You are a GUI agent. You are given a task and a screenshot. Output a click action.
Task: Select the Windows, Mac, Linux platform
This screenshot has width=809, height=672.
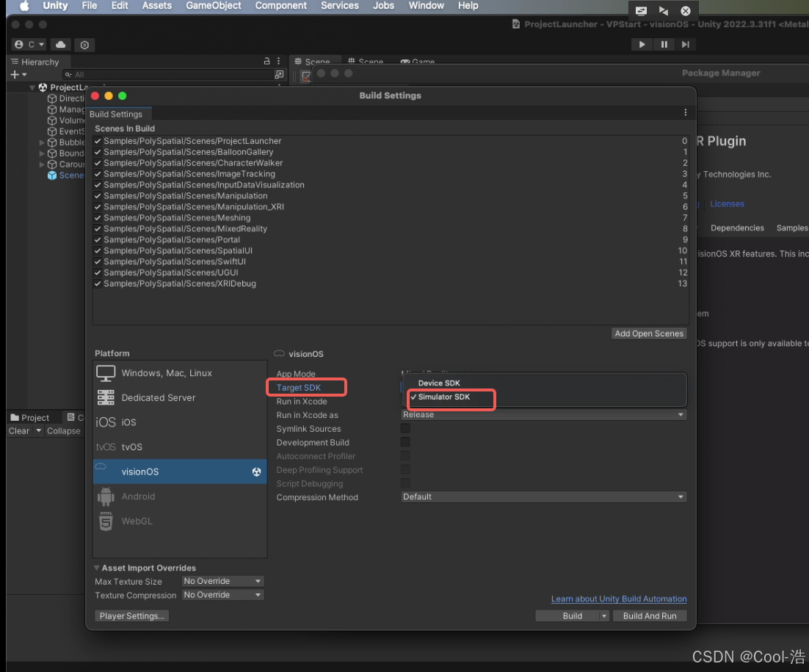click(180, 373)
